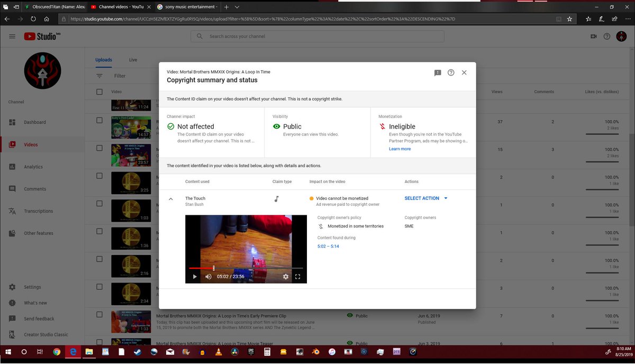Open What's new in the sidebar

42,303
